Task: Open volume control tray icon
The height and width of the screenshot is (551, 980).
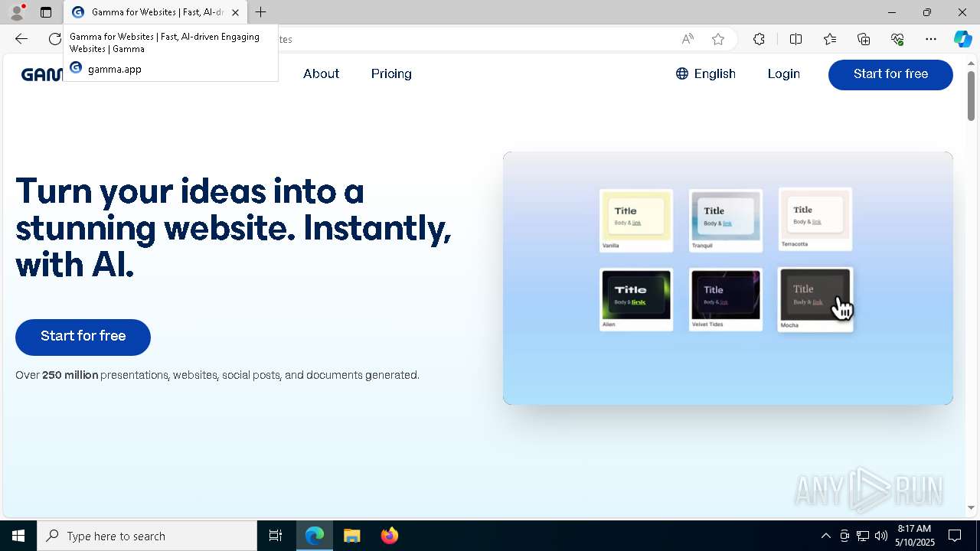Action: pyautogui.click(x=880, y=536)
